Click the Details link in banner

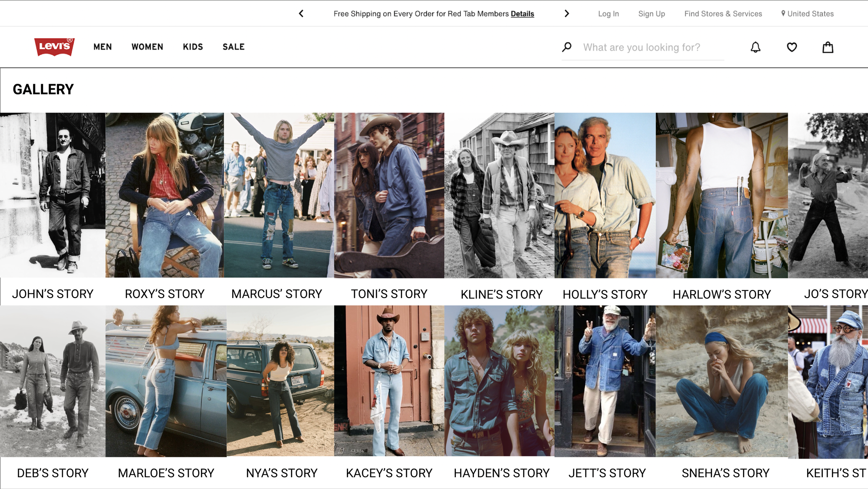pos(522,14)
